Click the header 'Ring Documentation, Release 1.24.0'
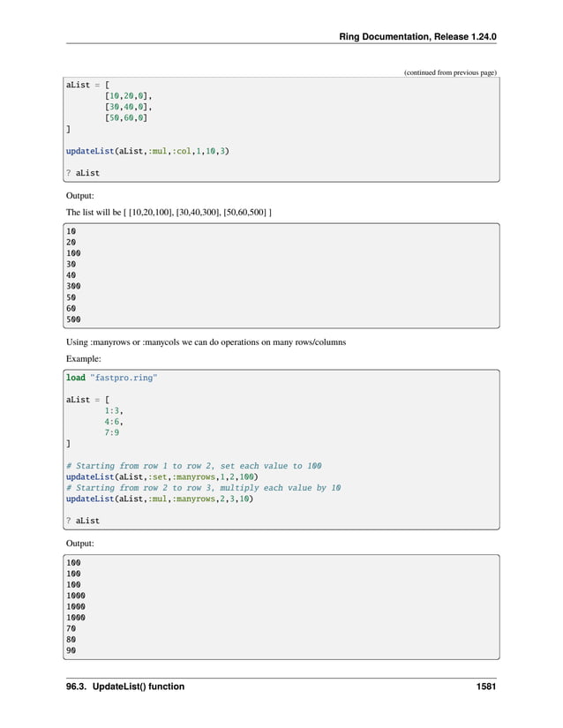Screen dimensions: 563x728 (417, 37)
